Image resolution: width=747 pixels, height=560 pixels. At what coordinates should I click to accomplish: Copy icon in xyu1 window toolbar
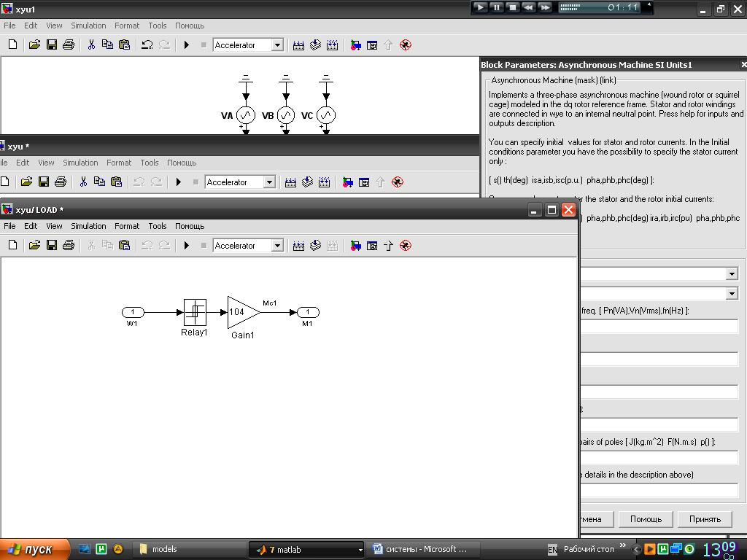click(108, 44)
